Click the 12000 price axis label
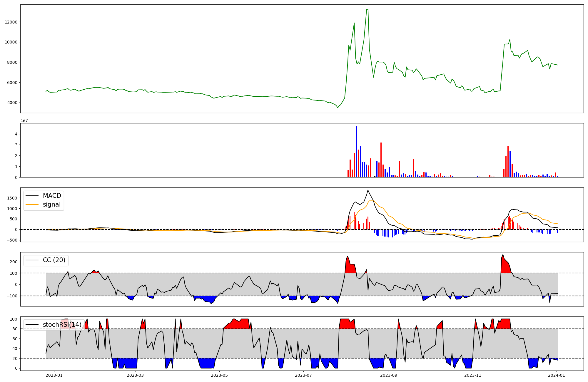The image size is (588, 382). click(x=11, y=22)
